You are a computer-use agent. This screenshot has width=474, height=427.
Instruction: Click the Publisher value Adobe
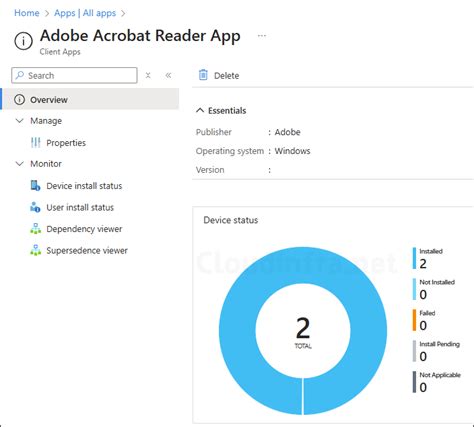click(x=287, y=132)
